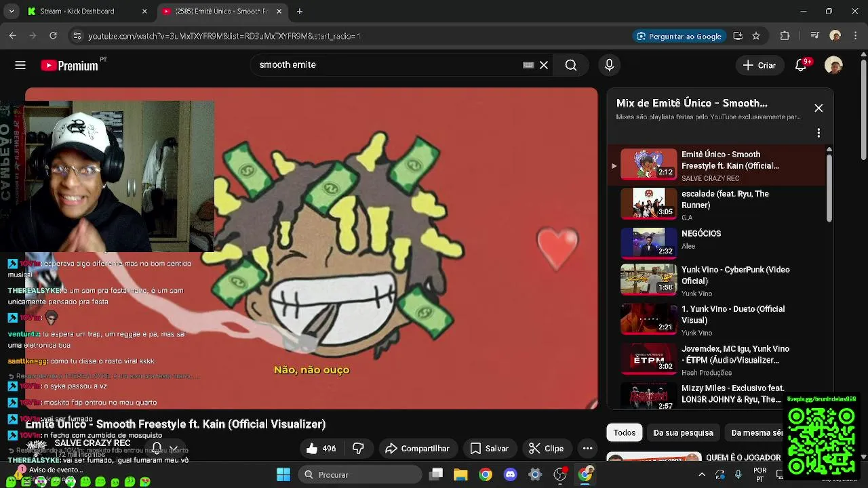Select the Todos filter chip
The width and height of the screenshot is (868, 488).
pyautogui.click(x=625, y=432)
